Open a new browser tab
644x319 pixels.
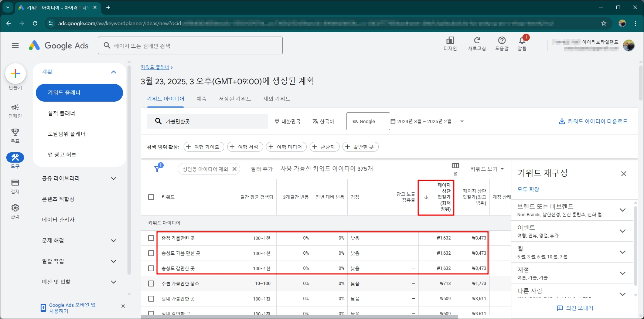click(108, 7)
